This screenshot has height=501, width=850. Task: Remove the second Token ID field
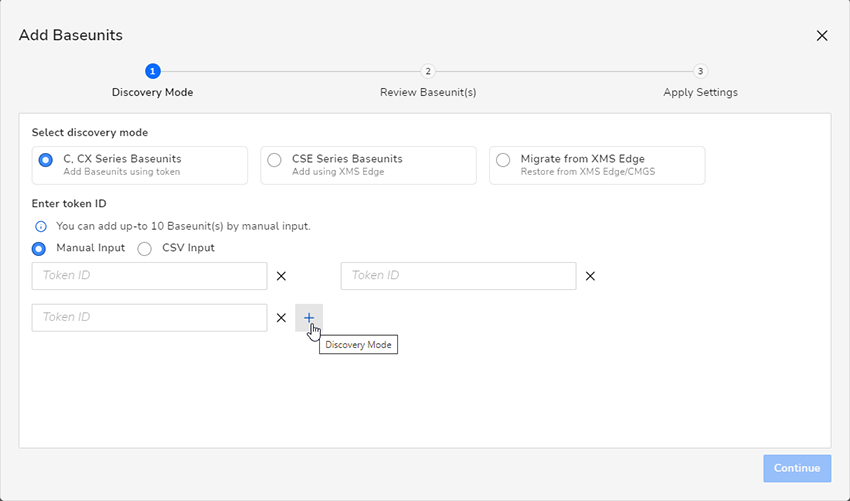tap(590, 276)
